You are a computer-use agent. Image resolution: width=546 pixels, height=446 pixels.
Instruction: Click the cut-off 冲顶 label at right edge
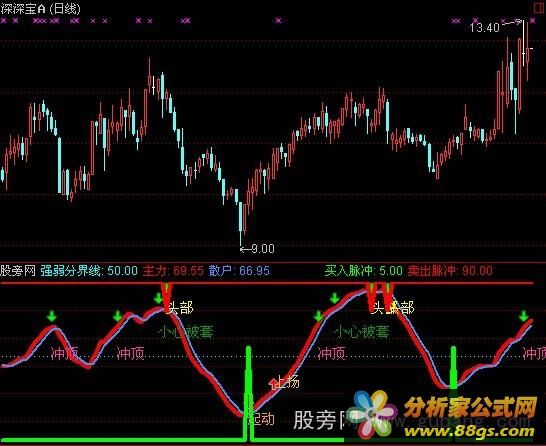[x=534, y=354]
